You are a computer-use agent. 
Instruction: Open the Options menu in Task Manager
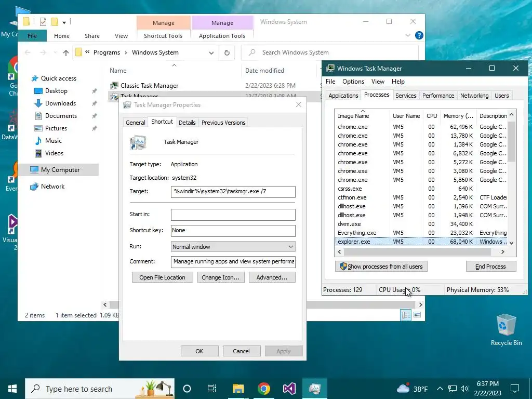point(353,82)
